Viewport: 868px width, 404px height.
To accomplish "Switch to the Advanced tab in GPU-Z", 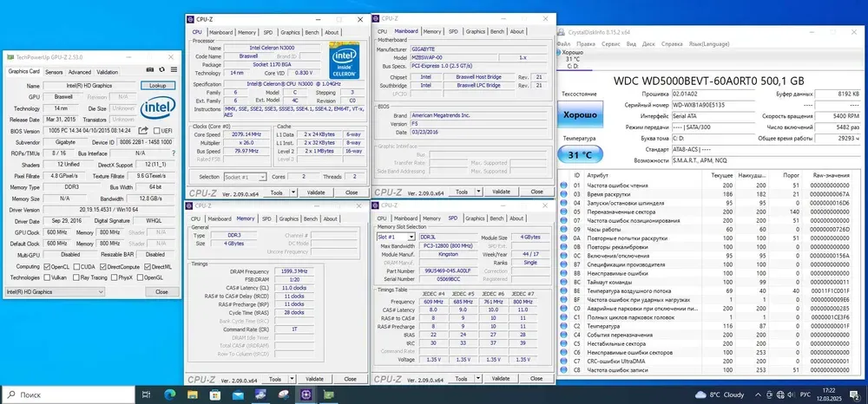I will 80,72.
